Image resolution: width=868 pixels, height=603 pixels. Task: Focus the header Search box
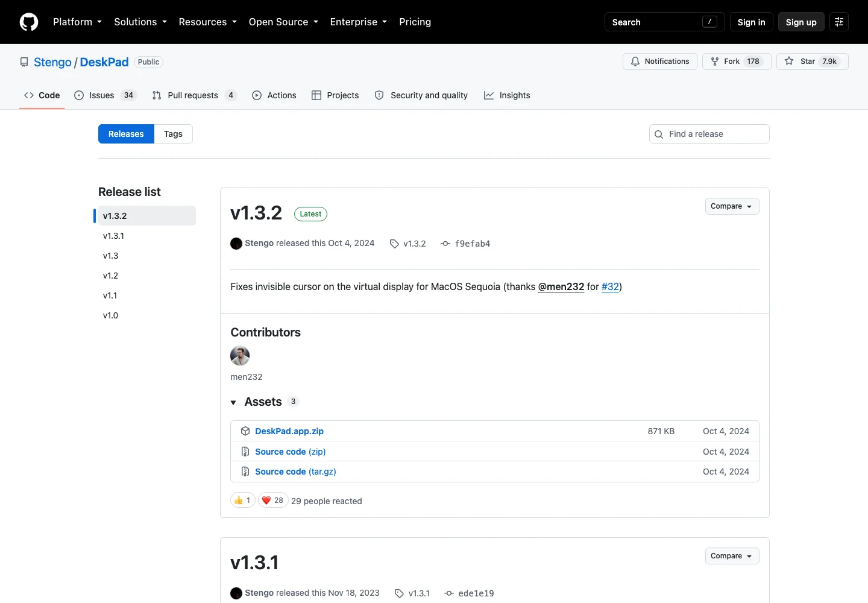pyautogui.click(x=664, y=22)
